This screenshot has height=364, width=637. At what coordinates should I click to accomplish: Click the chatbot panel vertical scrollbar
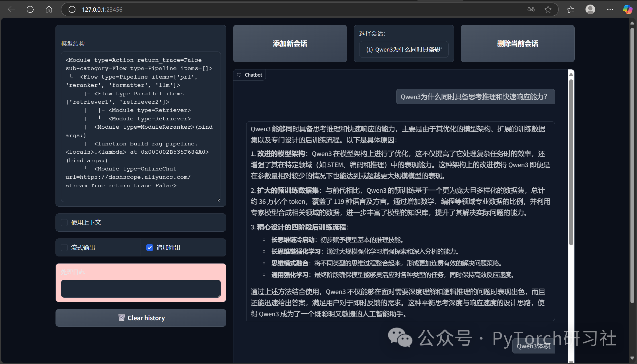tap(571, 162)
